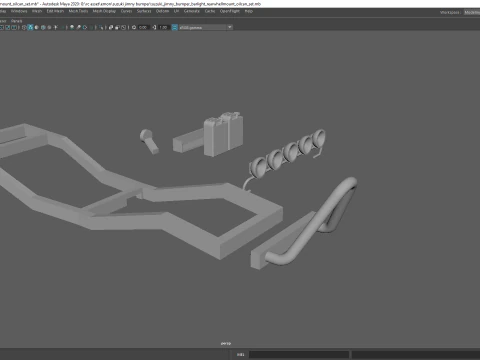Enable the Motion Blur icon
This screenshot has width=480, height=360.
point(78,27)
